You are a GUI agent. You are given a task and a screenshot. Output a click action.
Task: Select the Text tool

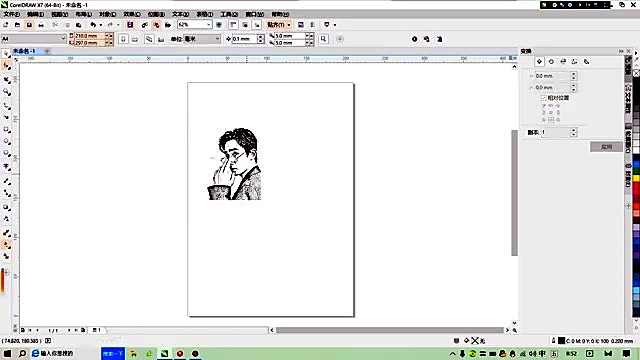point(6,167)
